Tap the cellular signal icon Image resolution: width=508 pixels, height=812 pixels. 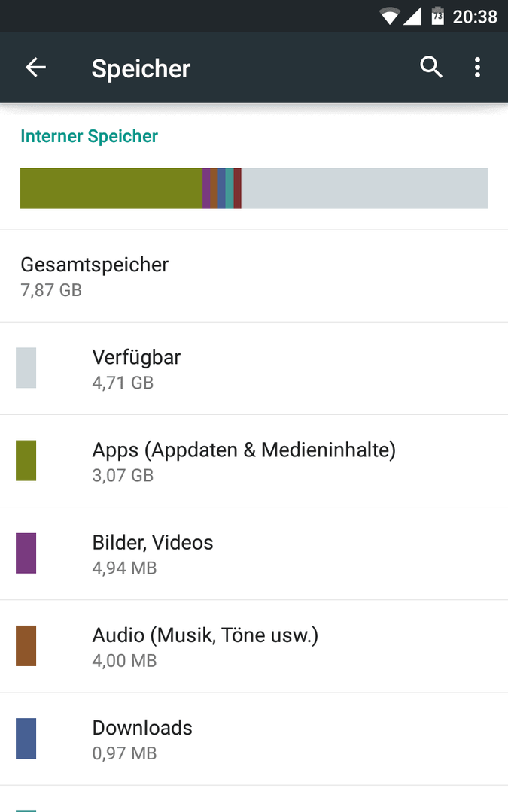coord(412,17)
